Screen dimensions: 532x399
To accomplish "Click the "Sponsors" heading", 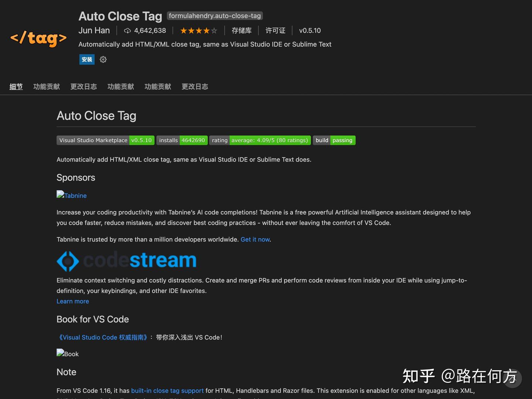I will [76, 178].
